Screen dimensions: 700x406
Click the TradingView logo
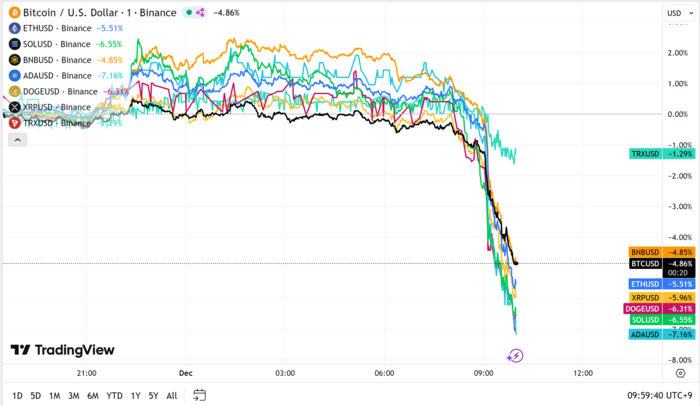(62, 350)
